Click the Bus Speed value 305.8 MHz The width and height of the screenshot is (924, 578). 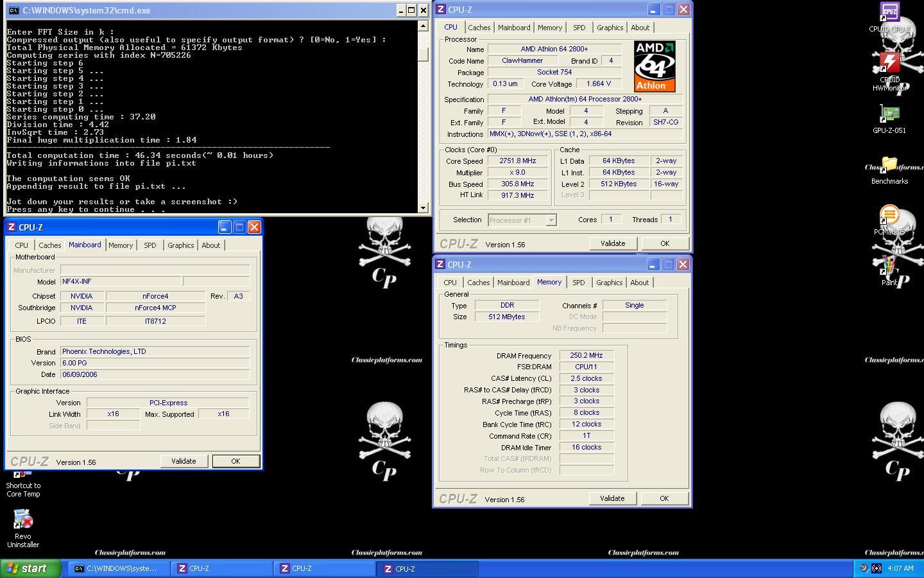(518, 184)
